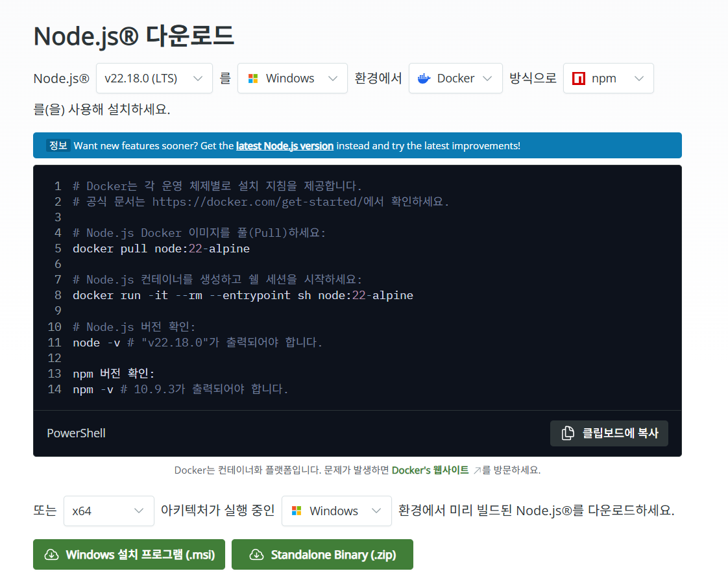Image resolution: width=728 pixels, height=582 pixels.
Task: Download Windows 설치 프로그램 (.msi)
Action: 129,555
